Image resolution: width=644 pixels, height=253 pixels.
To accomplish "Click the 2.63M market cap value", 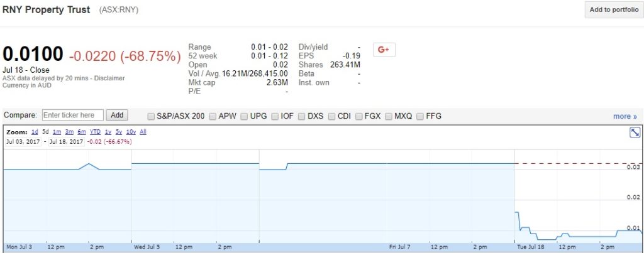I will (277, 83).
